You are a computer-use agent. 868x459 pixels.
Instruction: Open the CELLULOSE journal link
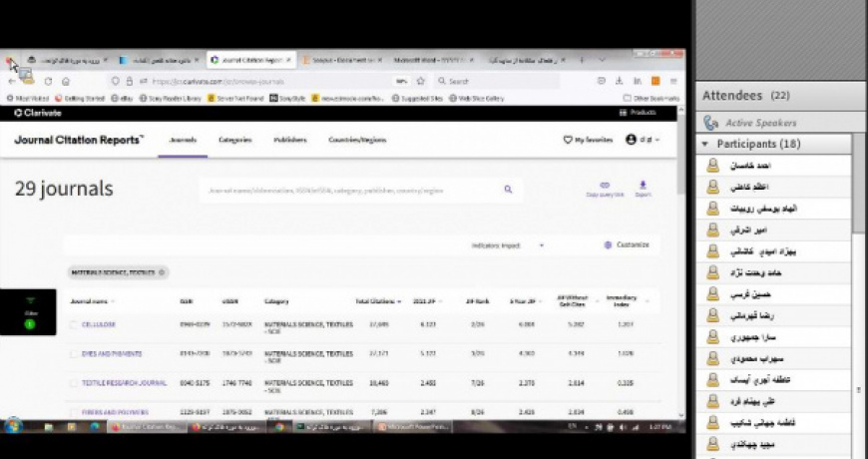point(99,324)
